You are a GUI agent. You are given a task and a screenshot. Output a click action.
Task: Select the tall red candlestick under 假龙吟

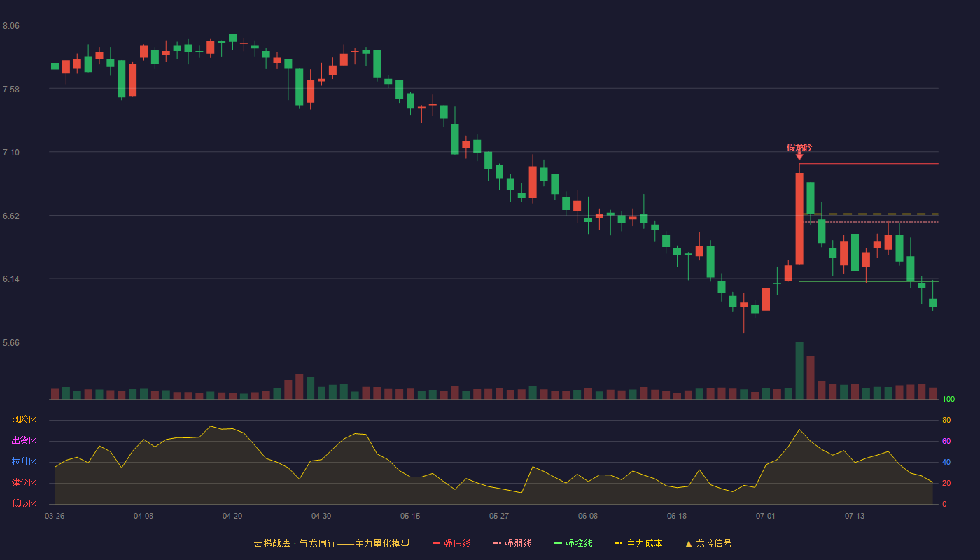click(x=799, y=218)
